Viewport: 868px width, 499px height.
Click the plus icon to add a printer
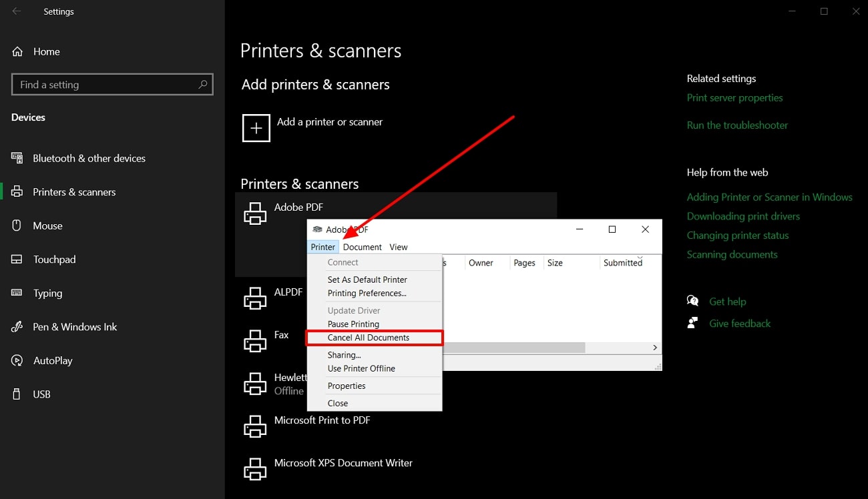(256, 128)
